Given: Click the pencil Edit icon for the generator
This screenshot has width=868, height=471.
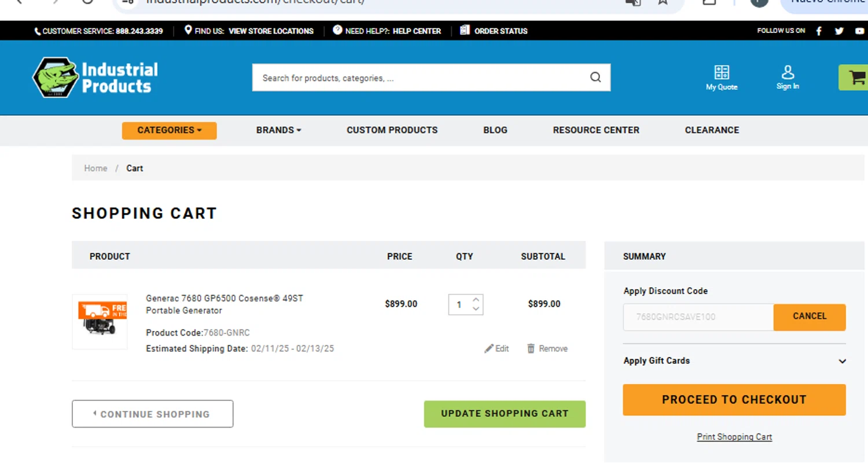Looking at the screenshot, I should (489, 348).
